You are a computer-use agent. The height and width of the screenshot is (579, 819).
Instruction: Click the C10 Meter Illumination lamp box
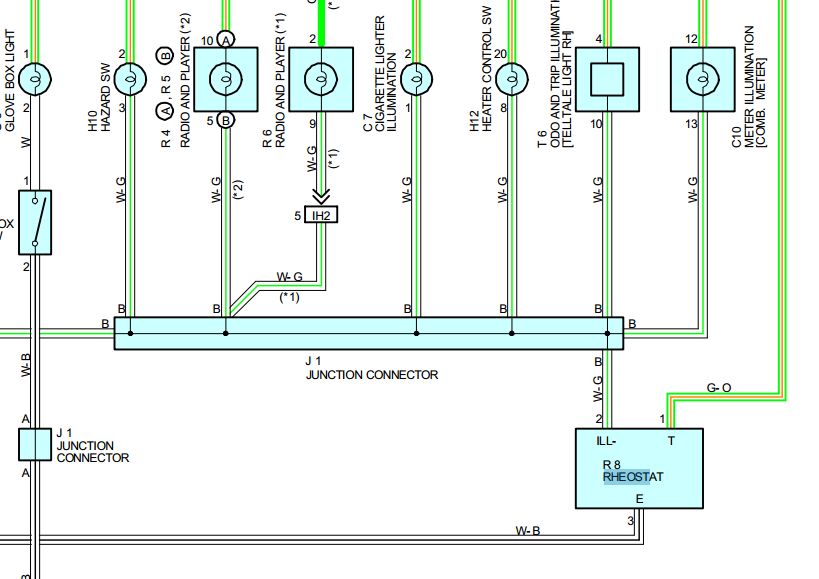point(702,78)
